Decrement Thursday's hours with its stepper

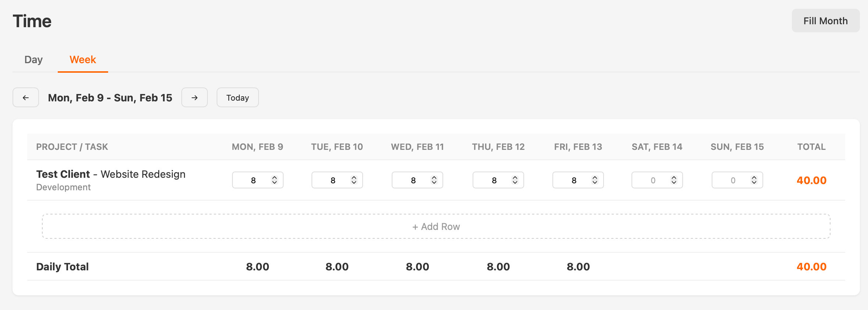pos(515,183)
